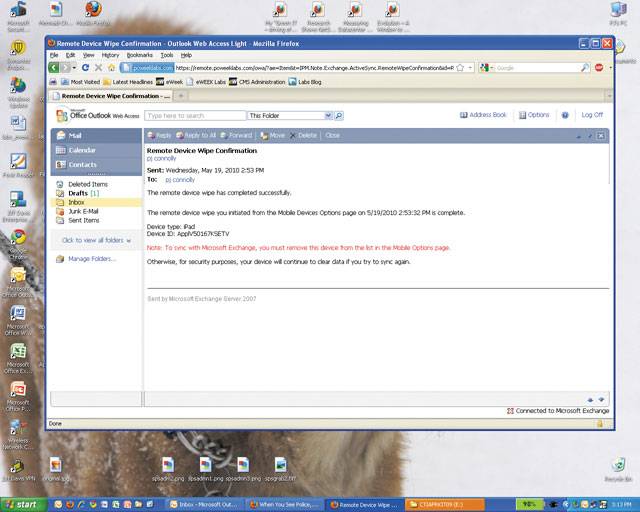
Task: Open the Deleted Items folder
Action: (x=88, y=184)
